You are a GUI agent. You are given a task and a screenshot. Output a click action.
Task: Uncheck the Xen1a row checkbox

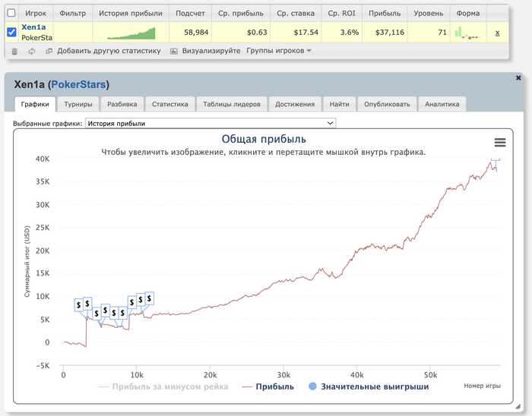[11, 32]
